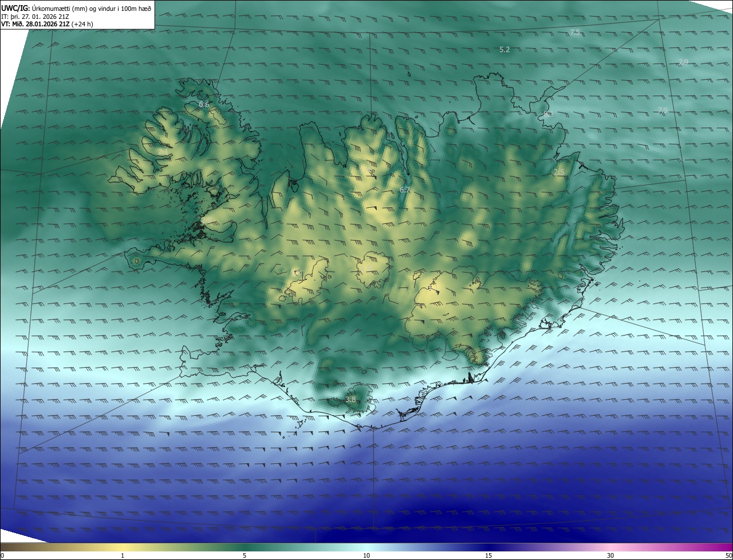Select the 7.5 value label on map
733x560 pixels.
click(x=576, y=33)
